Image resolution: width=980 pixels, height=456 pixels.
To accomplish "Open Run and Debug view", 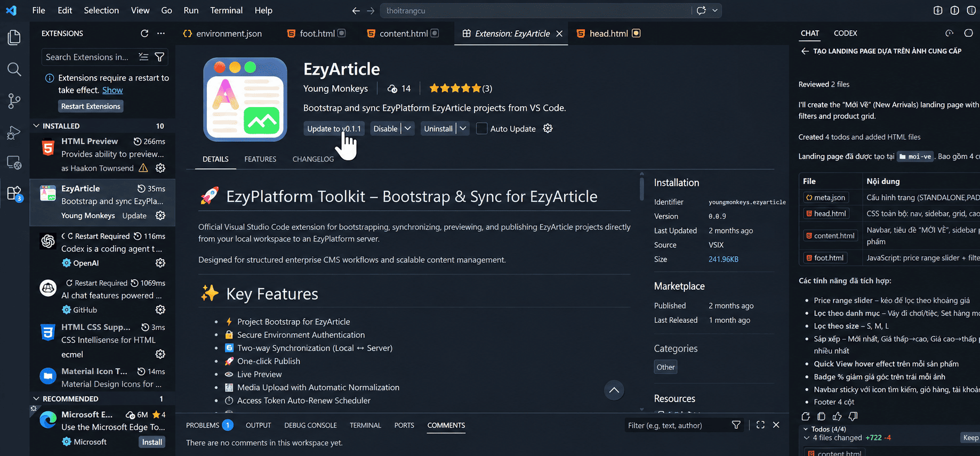I will [14, 132].
